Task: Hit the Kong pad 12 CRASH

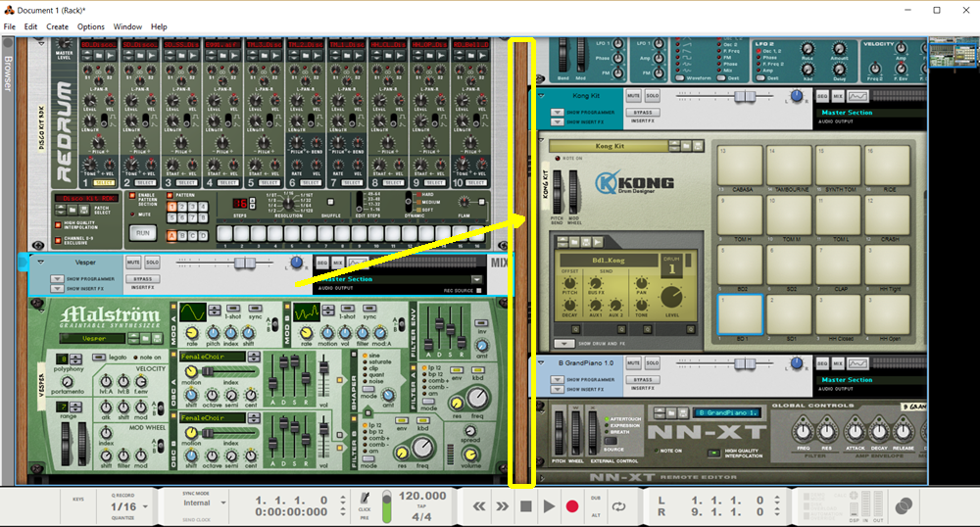Action: click(x=888, y=215)
